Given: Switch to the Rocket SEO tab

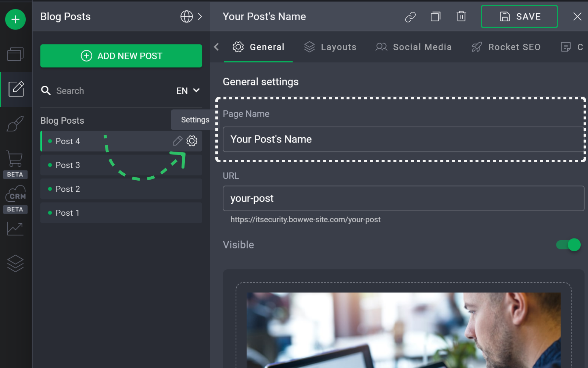Looking at the screenshot, I should pos(506,47).
